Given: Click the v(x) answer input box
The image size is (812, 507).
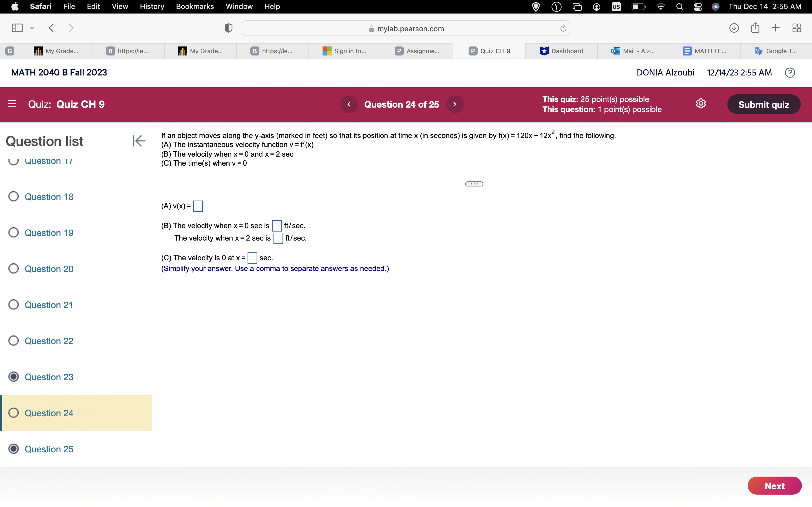Looking at the screenshot, I should (x=198, y=206).
